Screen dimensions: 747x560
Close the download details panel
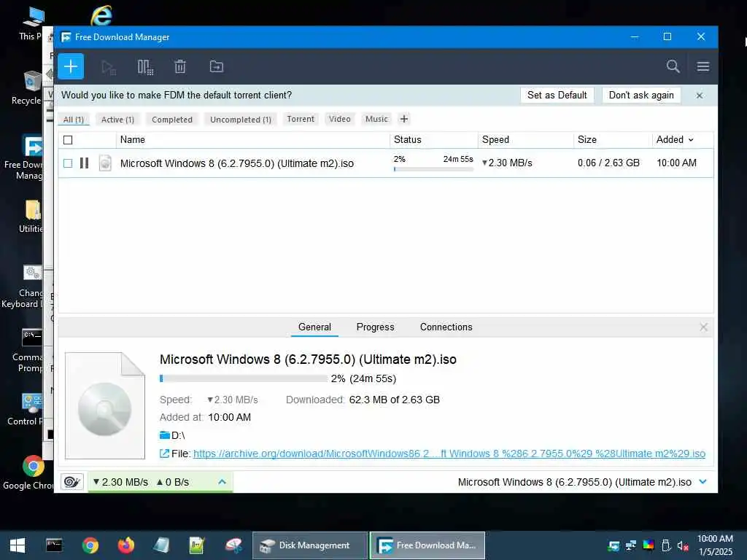[x=704, y=327]
